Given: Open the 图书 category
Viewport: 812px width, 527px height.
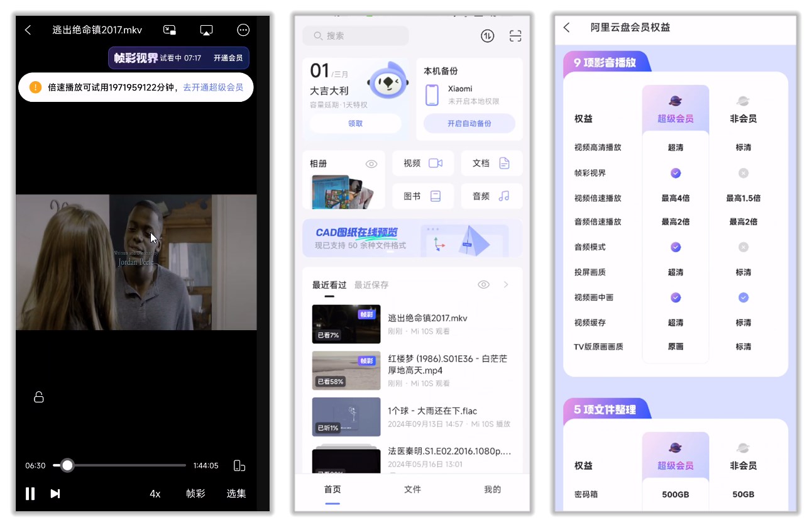Looking at the screenshot, I should click(423, 196).
